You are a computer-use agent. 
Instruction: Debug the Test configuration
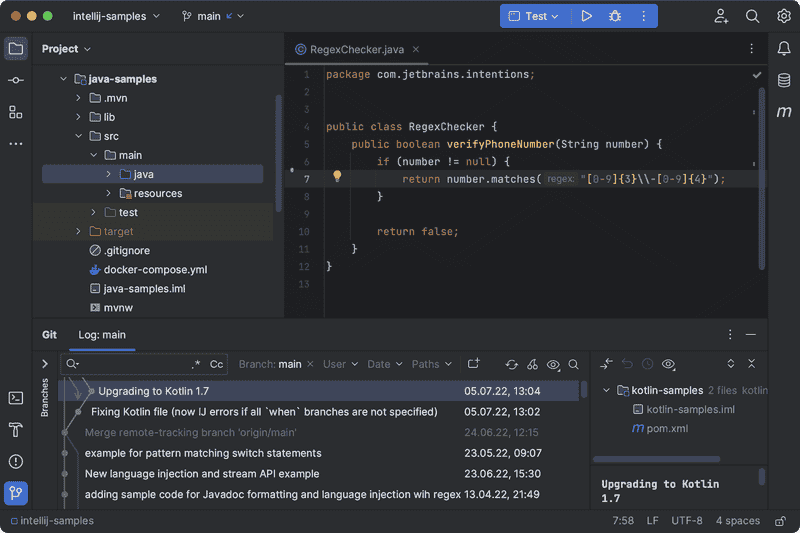(x=615, y=16)
